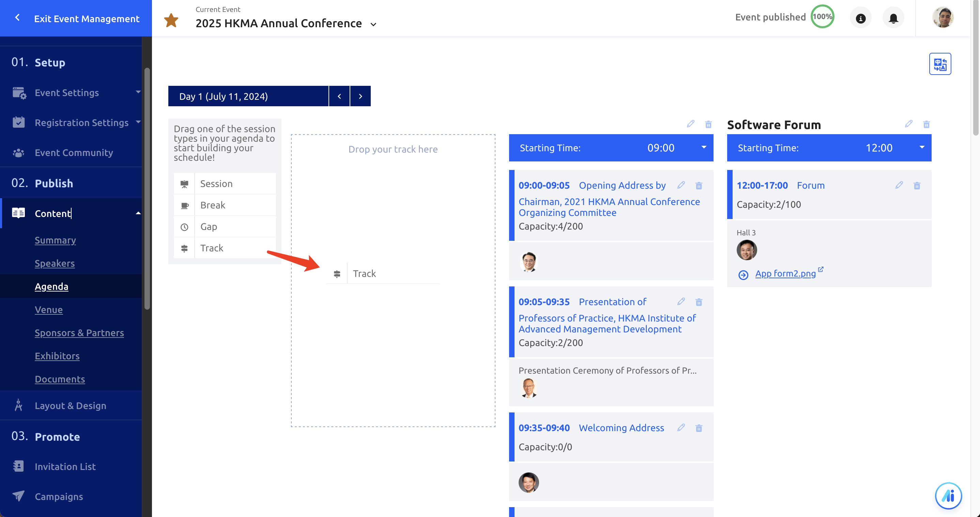980x517 pixels.
Task: Click the favorite star icon
Action: pyautogui.click(x=171, y=20)
